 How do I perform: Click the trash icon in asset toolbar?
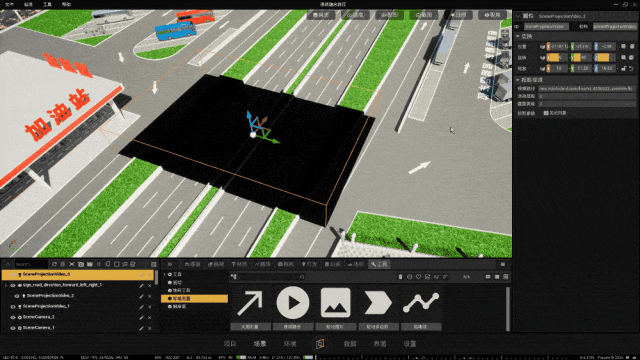(x=400, y=277)
